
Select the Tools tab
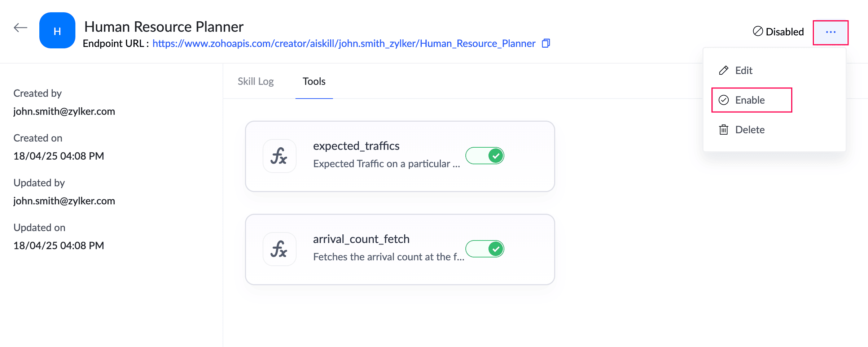(314, 82)
